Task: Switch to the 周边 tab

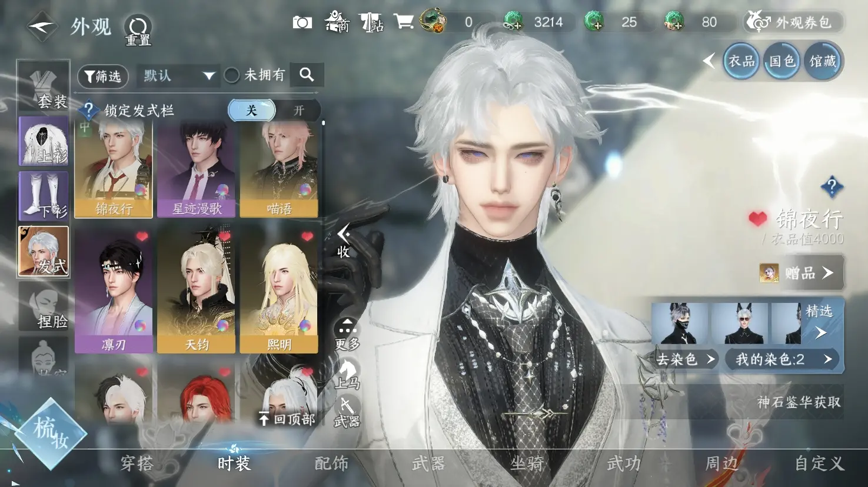Action: click(x=721, y=463)
